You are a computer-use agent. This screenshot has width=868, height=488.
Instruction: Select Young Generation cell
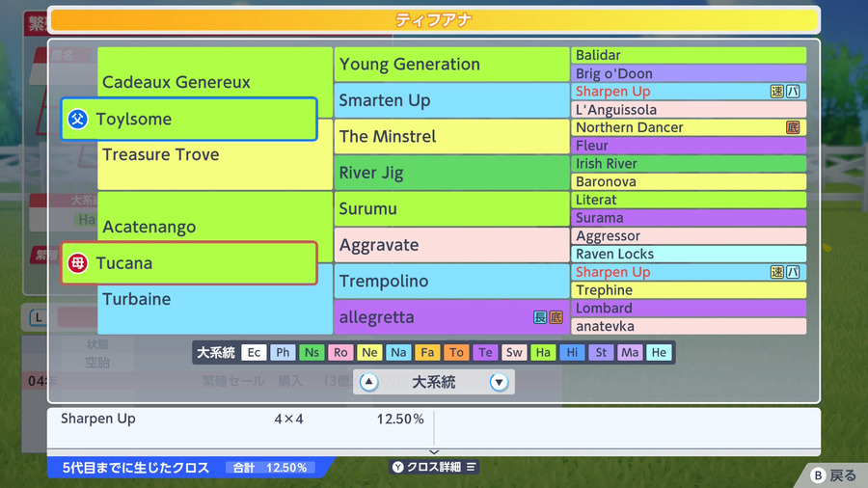(x=451, y=65)
